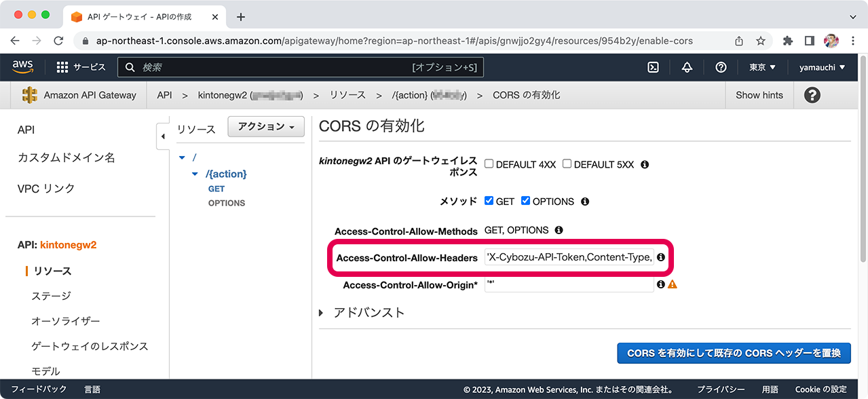
Task: Open the AWS services grid menu
Action: [62, 67]
